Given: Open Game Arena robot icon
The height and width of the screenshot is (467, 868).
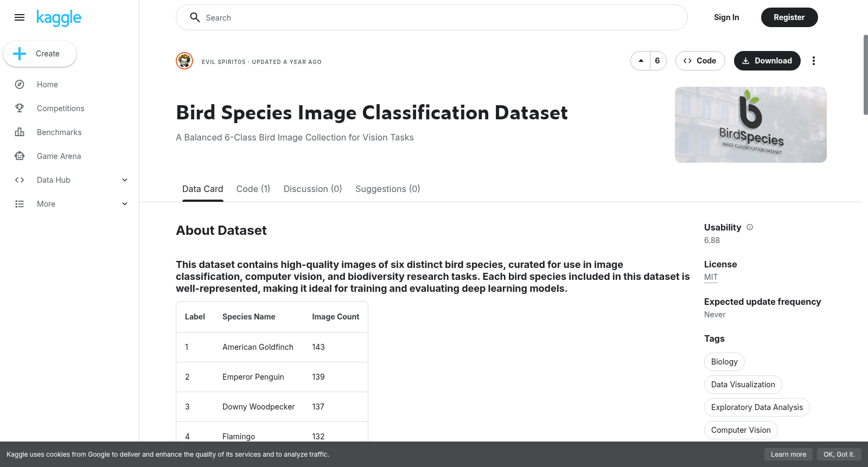Looking at the screenshot, I should click(20, 156).
